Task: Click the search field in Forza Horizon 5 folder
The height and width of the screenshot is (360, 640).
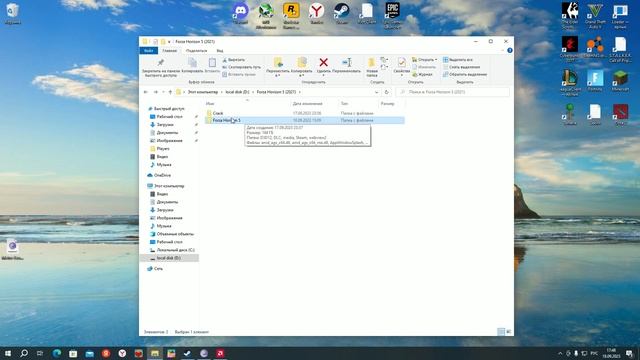Action: pyautogui.click(x=453, y=92)
